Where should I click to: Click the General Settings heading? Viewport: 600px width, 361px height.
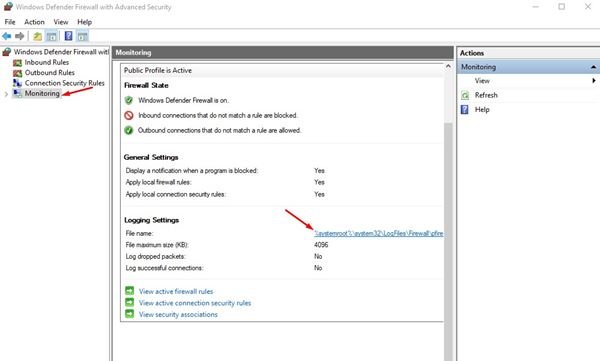click(151, 157)
